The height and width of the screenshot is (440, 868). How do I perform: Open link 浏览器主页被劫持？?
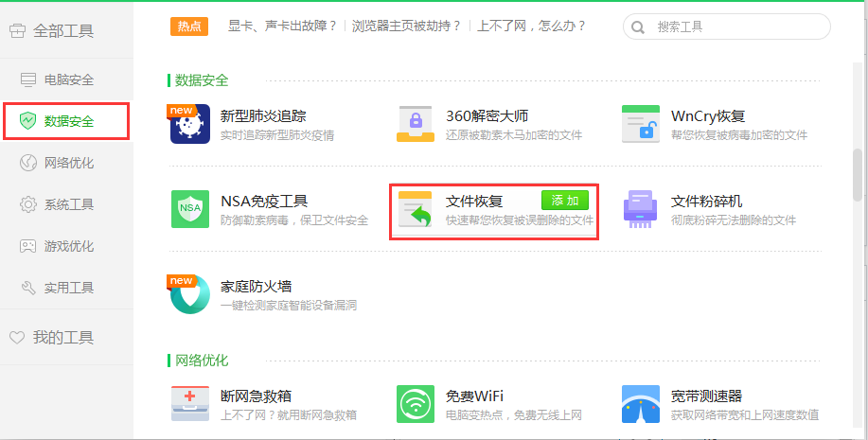click(406, 26)
